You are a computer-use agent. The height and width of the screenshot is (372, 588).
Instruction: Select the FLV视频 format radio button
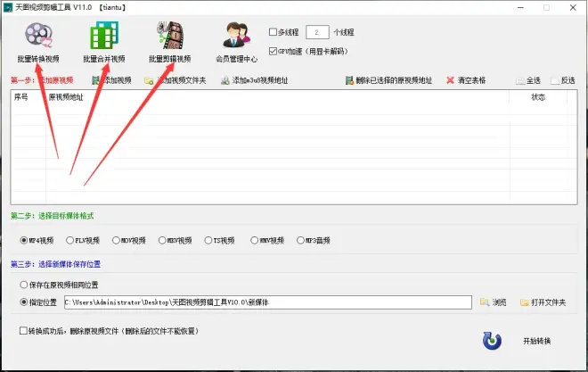[x=70, y=240]
